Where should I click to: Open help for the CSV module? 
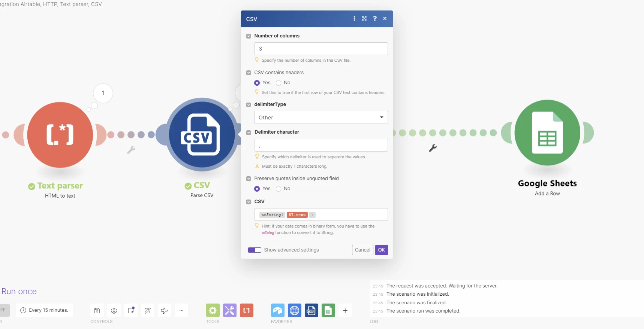pos(374,18)
